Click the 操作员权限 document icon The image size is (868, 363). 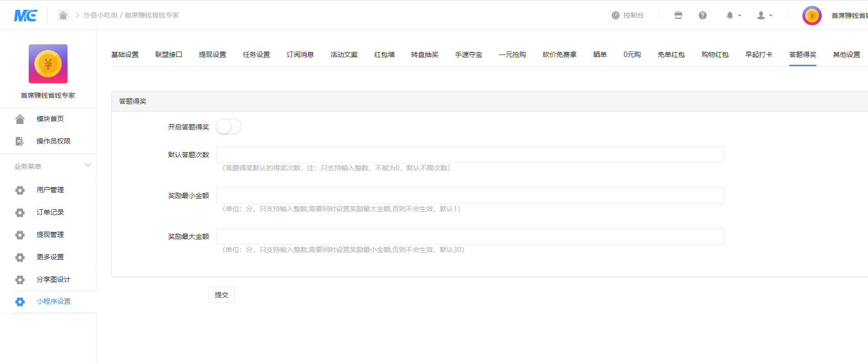20,141
